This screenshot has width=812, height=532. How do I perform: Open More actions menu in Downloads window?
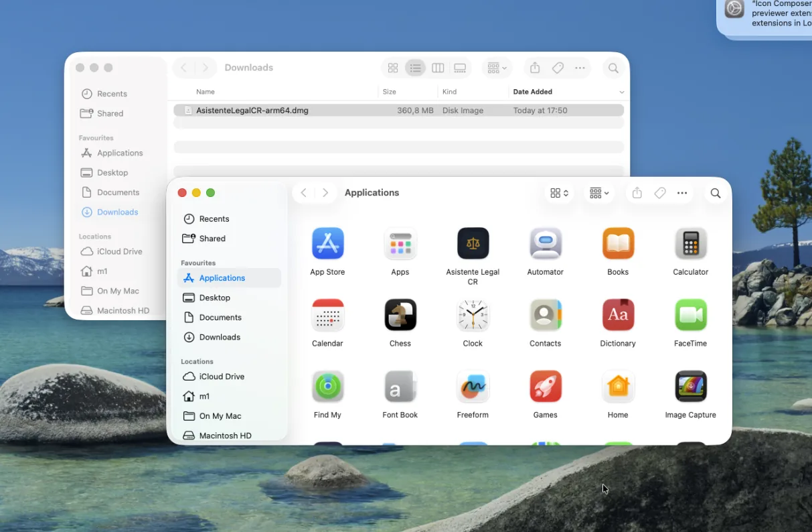pyautogui.click(x=580, y=68)
